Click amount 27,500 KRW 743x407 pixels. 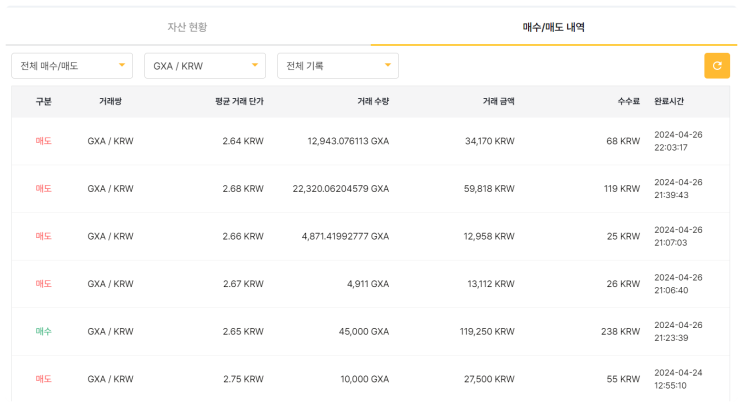489,379
